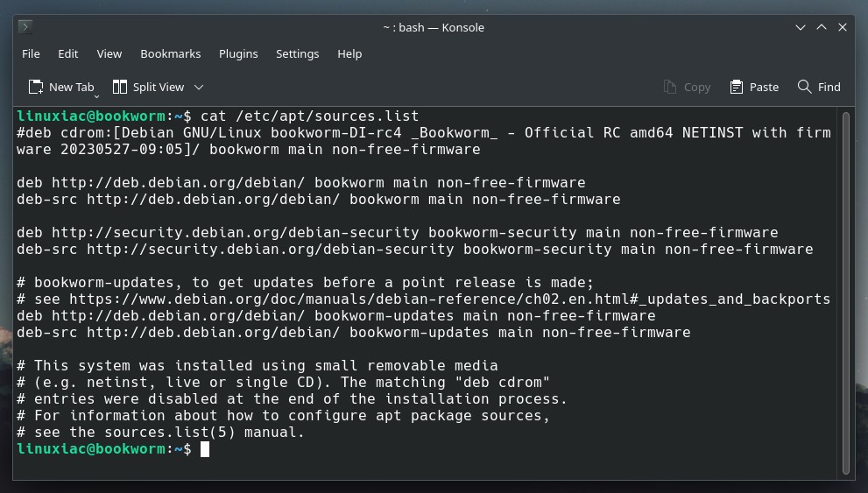Image resolution: width=868 pixels, height=493 pixels.
Task: Maximize the Konsole window
Action: 822,27
